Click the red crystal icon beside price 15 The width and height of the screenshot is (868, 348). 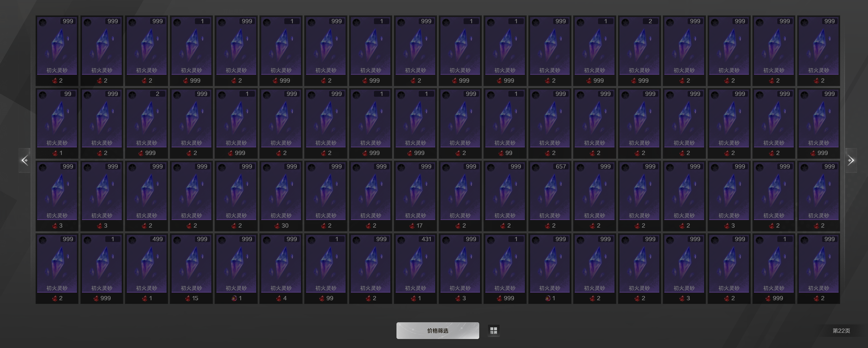point(188,298)
